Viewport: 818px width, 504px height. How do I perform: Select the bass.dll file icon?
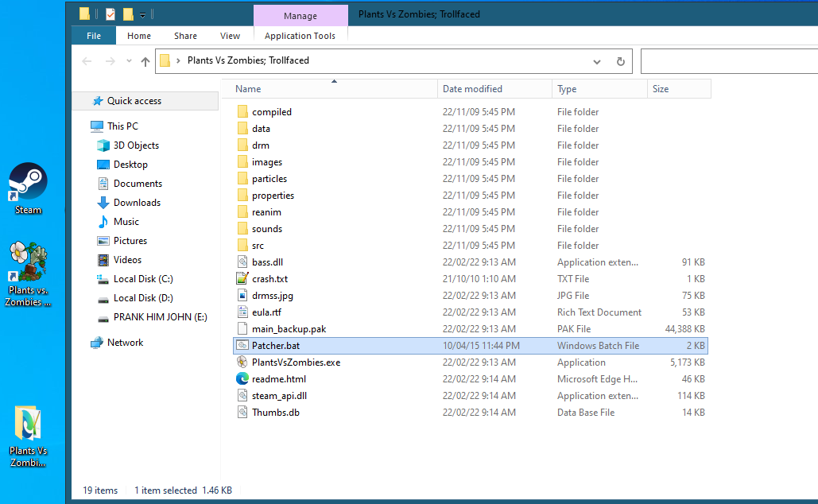click(x=242, y=262)
